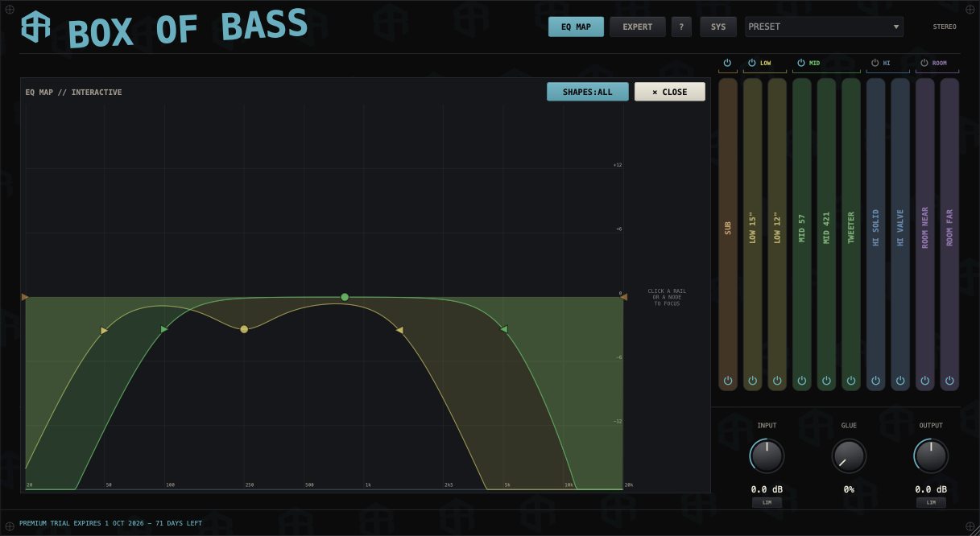Close the EQ map panel
This screenshot has height=536, width=980.
(x=670, y=92)
